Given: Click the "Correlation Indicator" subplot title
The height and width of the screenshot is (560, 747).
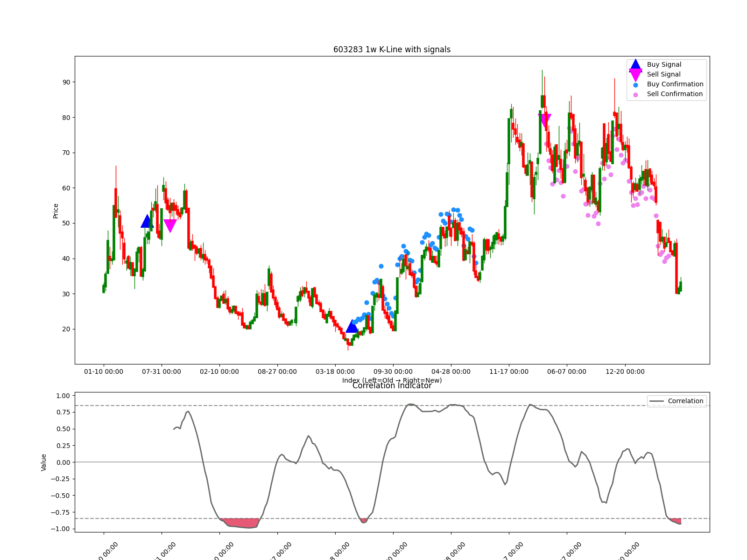Looking at the screenshot, I should [392, 386].
